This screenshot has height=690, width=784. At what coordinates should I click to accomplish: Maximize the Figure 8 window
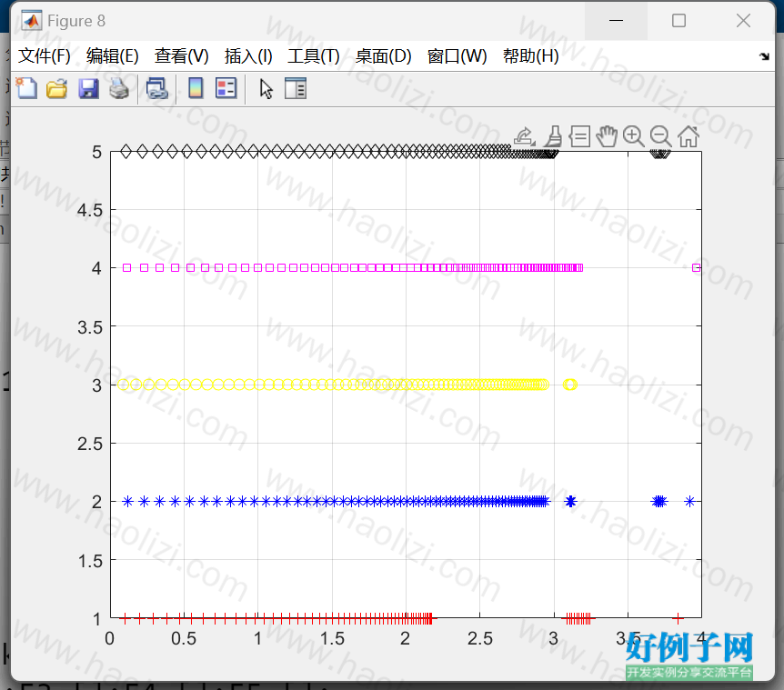point(678,21)
